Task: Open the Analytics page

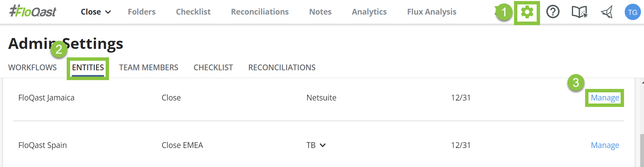Action: pyautogui.click(x=369, y=12)
